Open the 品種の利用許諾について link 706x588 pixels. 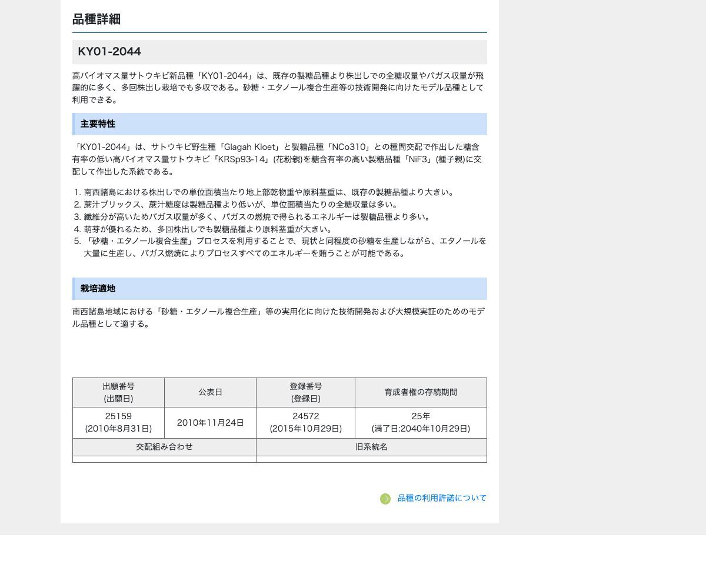pos(442,498)
